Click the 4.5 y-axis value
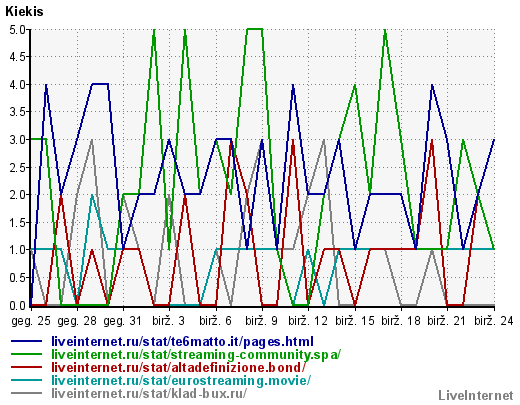 pos(17,57)
